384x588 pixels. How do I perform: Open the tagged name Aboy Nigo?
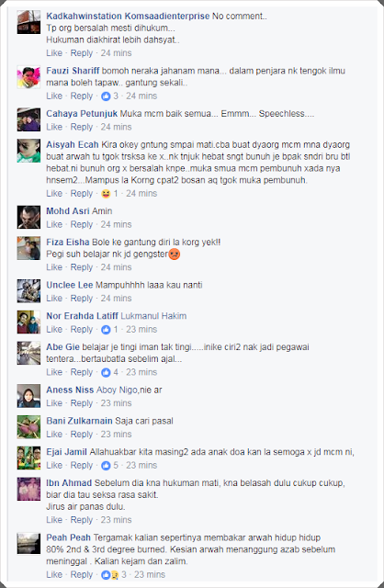tap(117, 390)
